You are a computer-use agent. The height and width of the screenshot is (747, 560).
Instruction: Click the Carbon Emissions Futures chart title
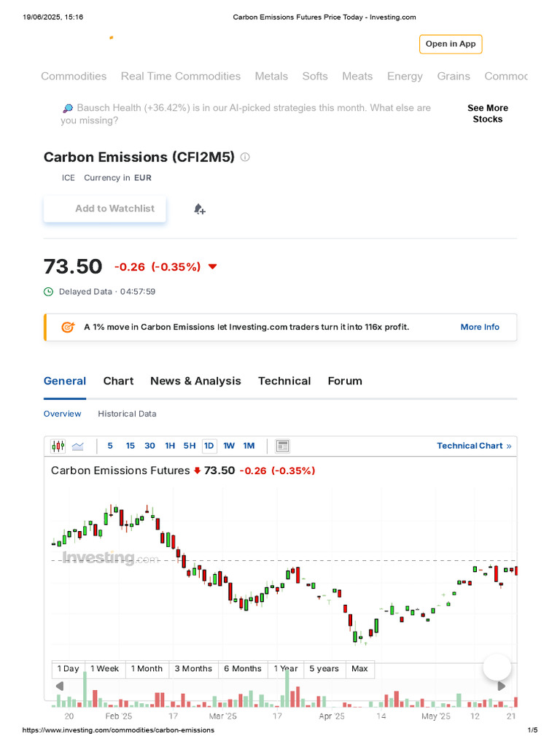[x=120, y=471]
